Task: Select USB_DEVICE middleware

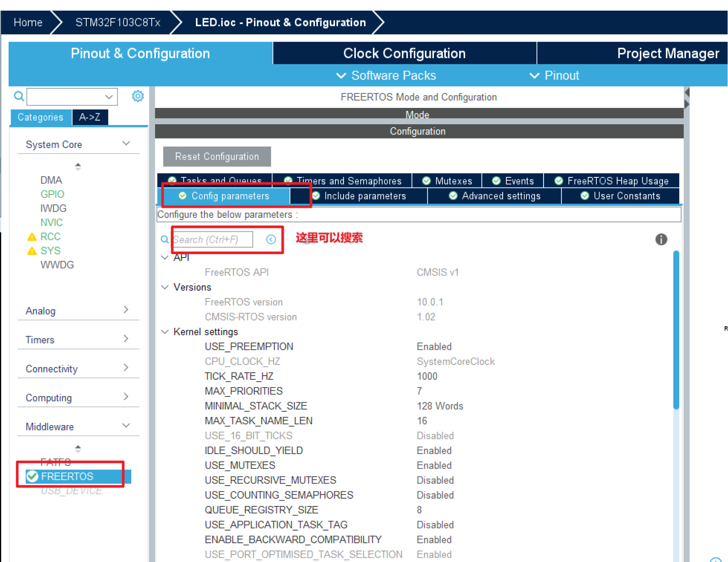Action: tap(71, 490)
